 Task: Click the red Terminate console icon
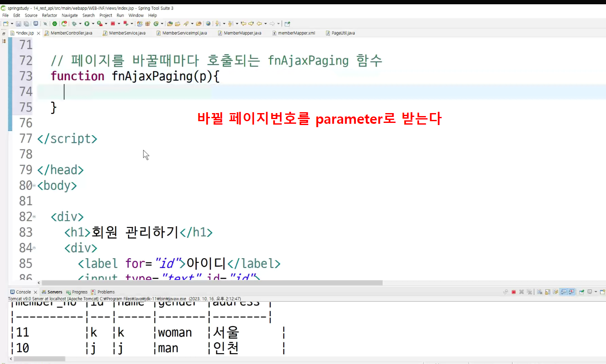(513, 292)
